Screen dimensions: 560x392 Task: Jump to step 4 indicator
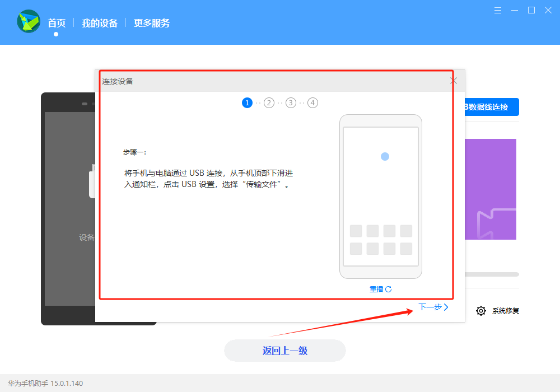coord(312,103)
